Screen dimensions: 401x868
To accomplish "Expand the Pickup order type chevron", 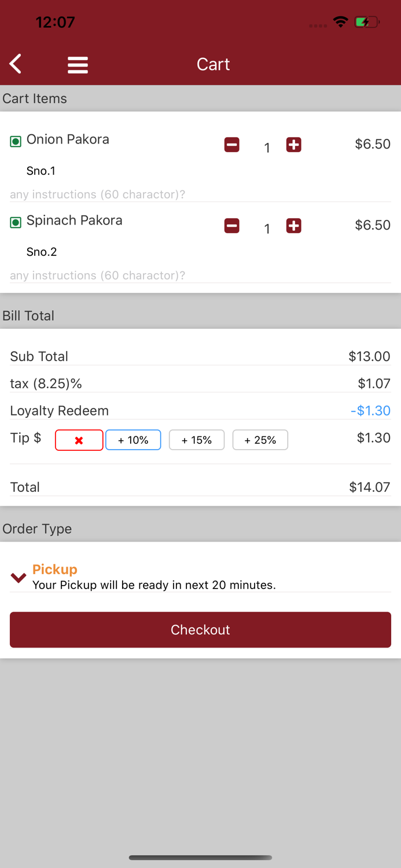I will 19,578.
